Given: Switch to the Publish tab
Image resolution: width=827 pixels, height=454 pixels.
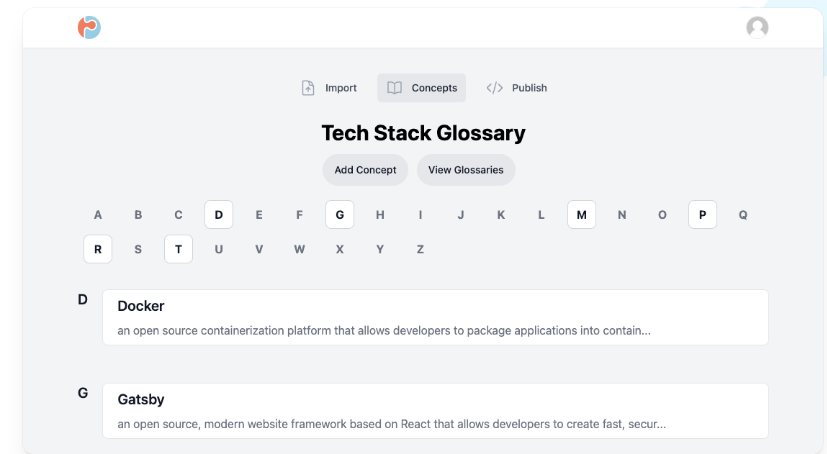Looking at the screenshot, I should pyautogui.click(x=517, y=88).
